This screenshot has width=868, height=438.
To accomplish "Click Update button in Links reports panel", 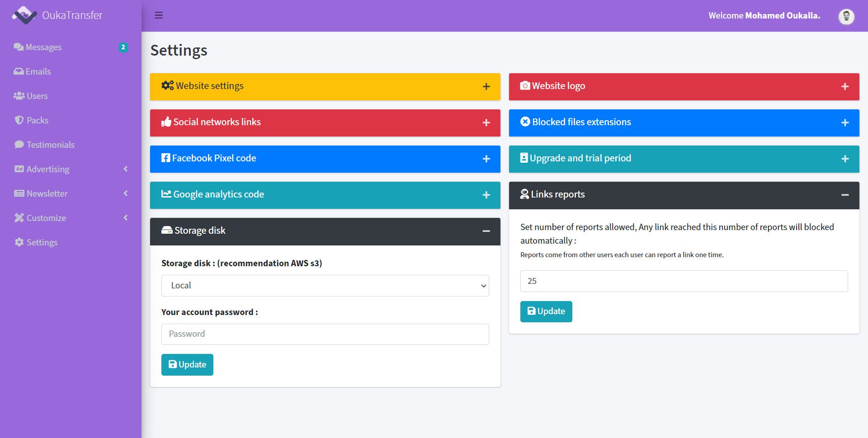I will pos(546,311).
